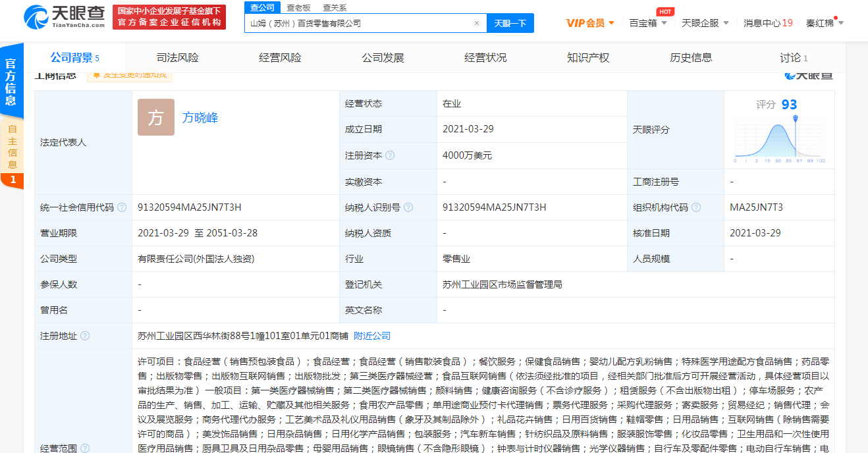This screenshot has width=868, height=453.
Task: Click the company type 有限责任公司(外国法人独资)
Action: pyautogui.click(x=196, y=259)
